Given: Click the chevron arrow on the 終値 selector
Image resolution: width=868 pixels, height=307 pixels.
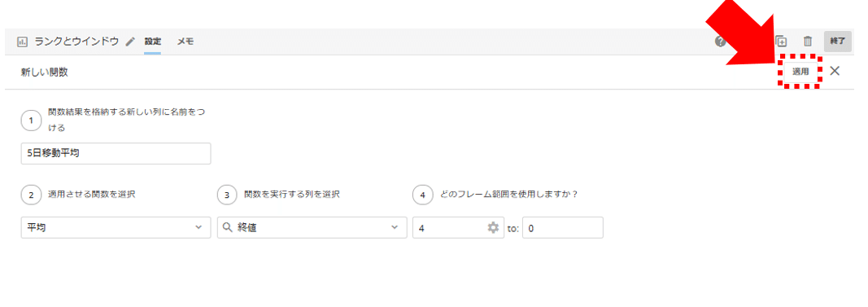Looking at the screenshot, I should (x=395, y=228).
